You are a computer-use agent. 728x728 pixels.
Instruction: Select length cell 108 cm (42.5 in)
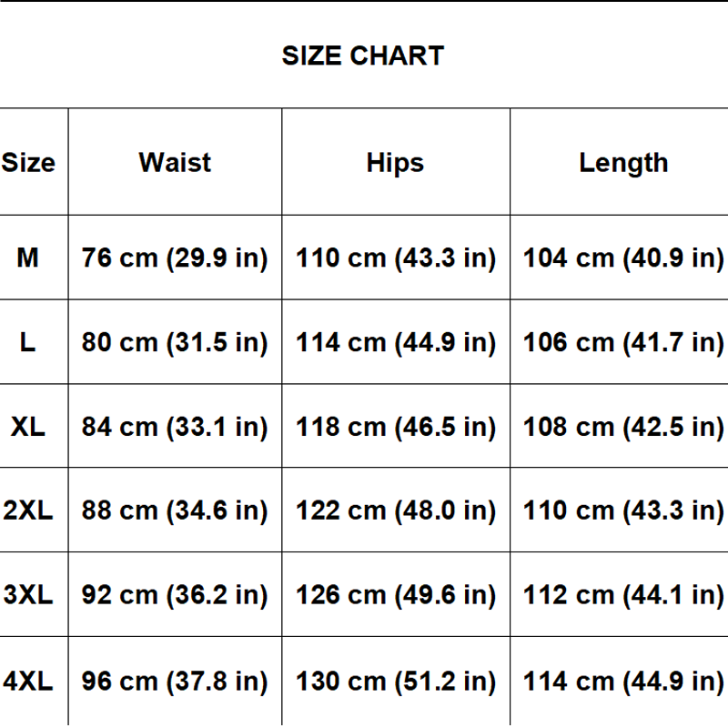623,427
